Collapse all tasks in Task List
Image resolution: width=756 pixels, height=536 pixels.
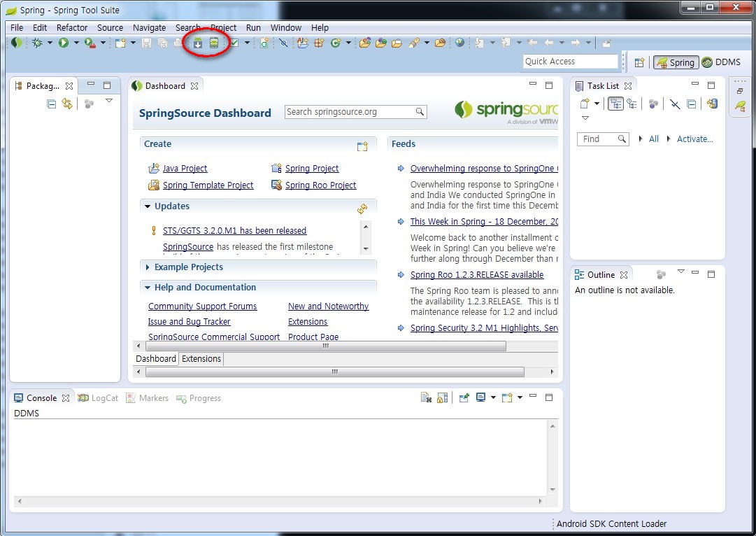click(691, 104)
